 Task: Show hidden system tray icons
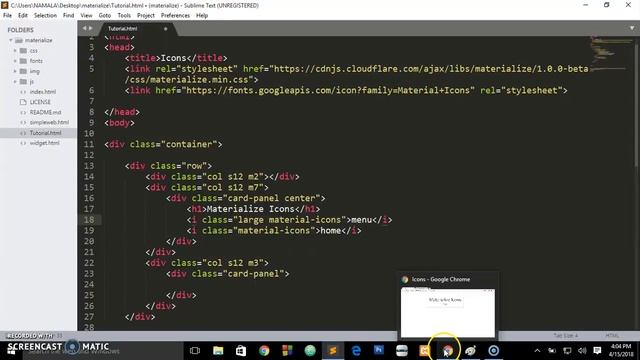(537, 351)
